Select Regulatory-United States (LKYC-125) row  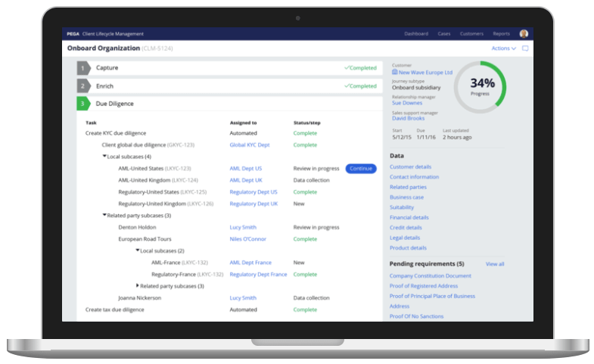click(162, 192)
